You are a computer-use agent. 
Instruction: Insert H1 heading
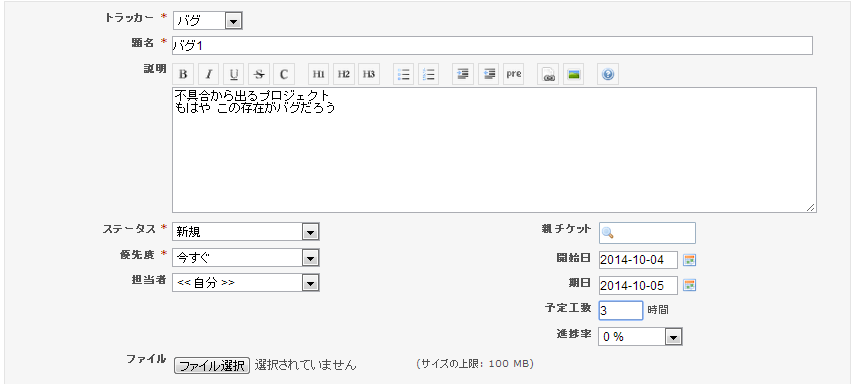[319, 74]
